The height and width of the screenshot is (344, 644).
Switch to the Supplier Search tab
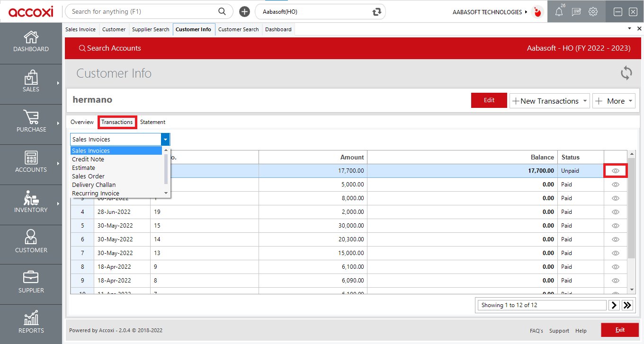pyautogui.click(x=151, y=29)
